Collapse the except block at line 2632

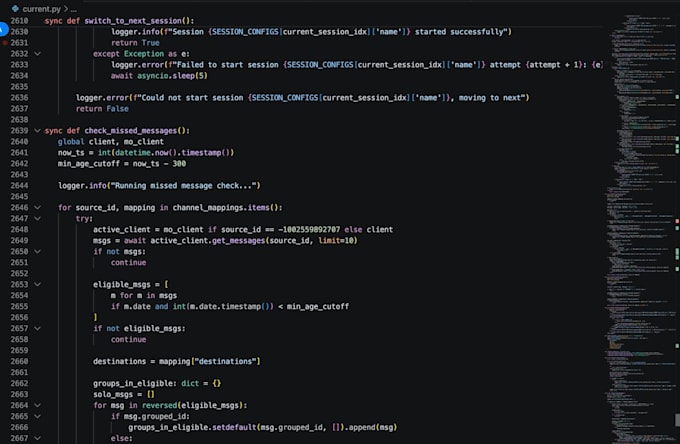point(37,54)
